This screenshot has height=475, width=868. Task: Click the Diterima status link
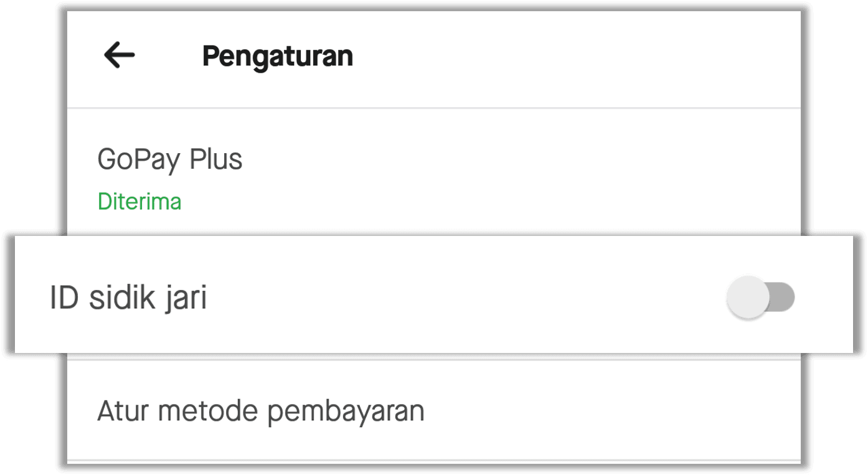click(x=139, y=201)
